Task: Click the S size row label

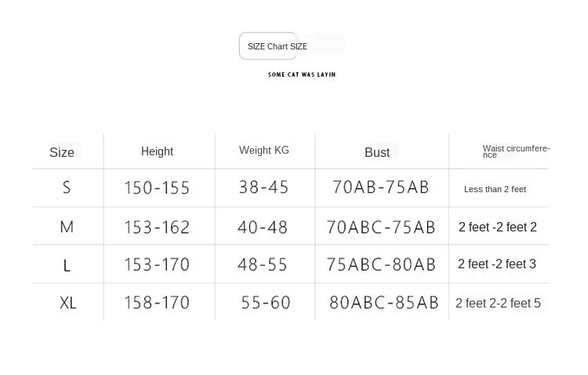Action: tap(67, 187)
